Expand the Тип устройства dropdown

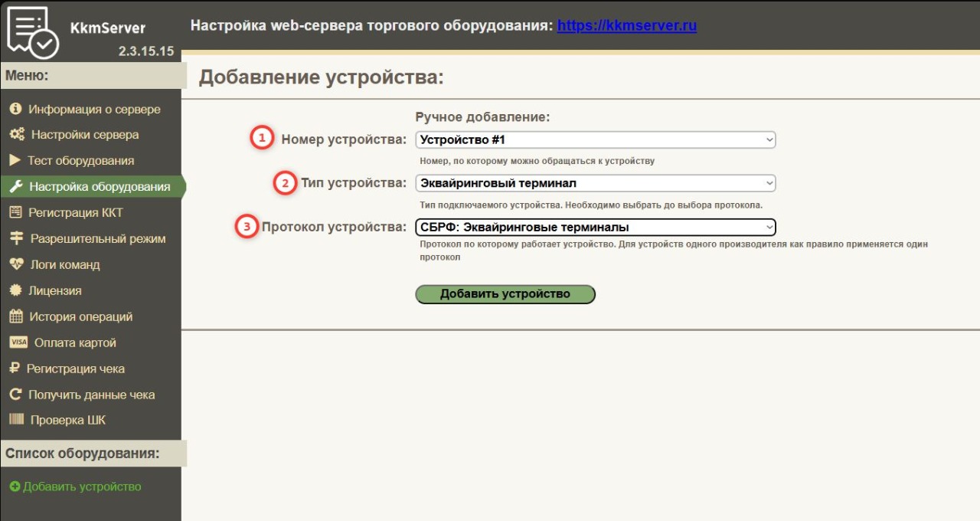595,183
